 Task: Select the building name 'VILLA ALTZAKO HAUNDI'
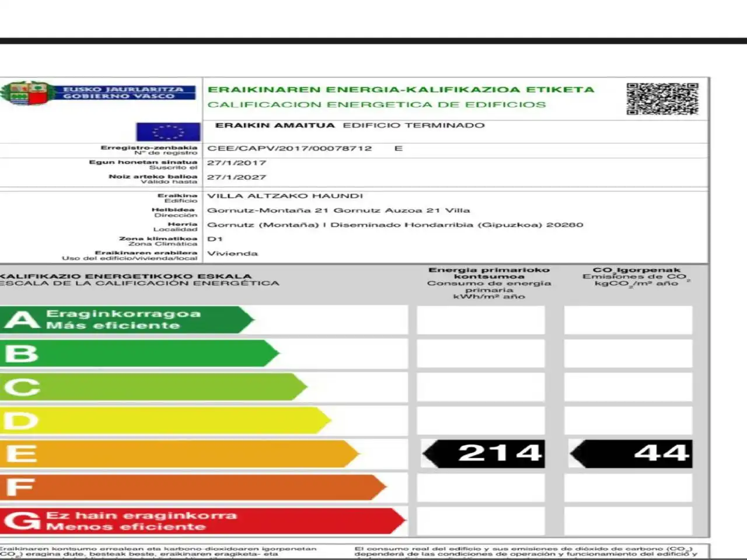(x=285, y=196)
